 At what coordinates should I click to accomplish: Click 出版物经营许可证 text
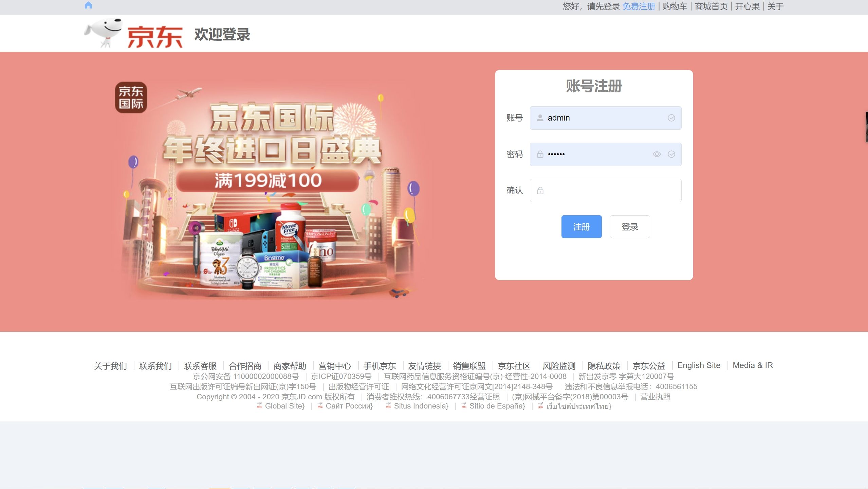pyautogui.click(x=358, y=386)
